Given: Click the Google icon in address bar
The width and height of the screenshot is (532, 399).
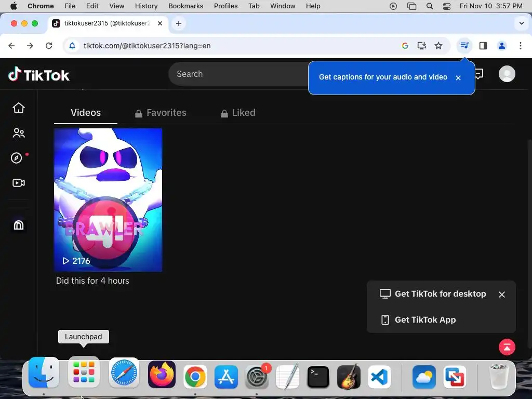Looking at the screenshot, I should [405, 46].
